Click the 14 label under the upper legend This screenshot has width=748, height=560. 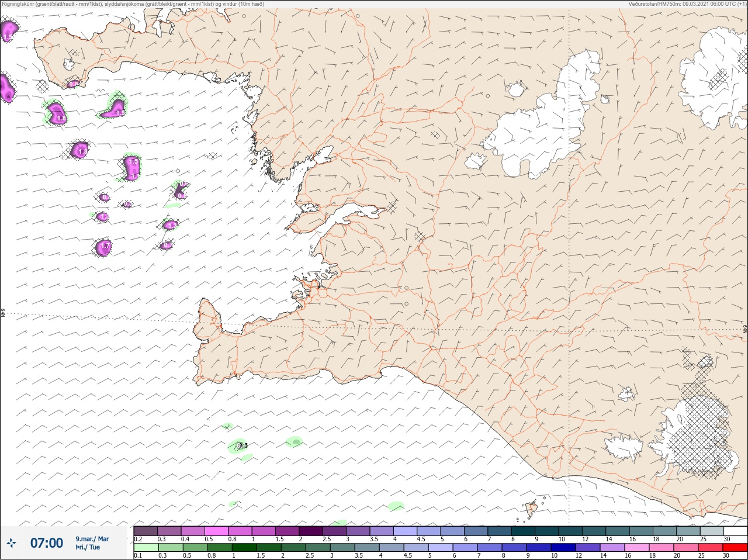tap(609, 539)
